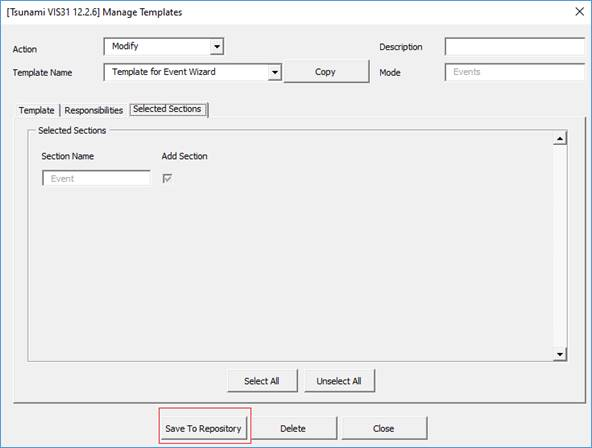
Task: Save template with Save To Repository
Action: click(204, 428)
